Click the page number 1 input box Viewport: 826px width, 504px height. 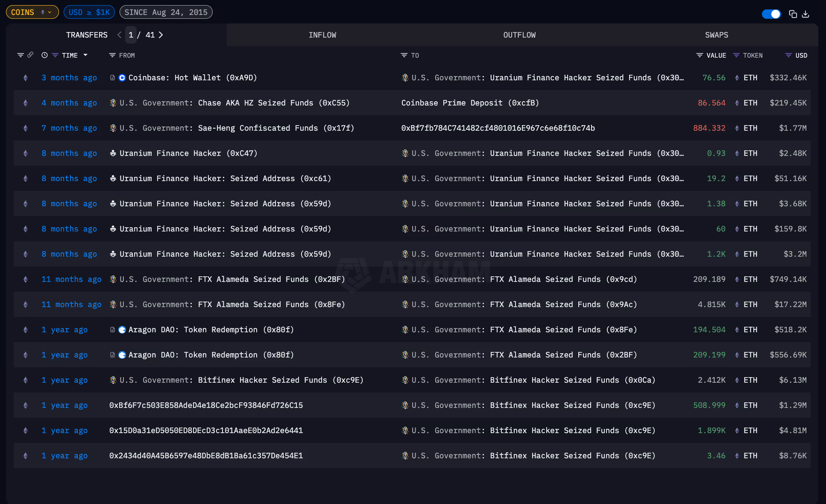[131, 35]
